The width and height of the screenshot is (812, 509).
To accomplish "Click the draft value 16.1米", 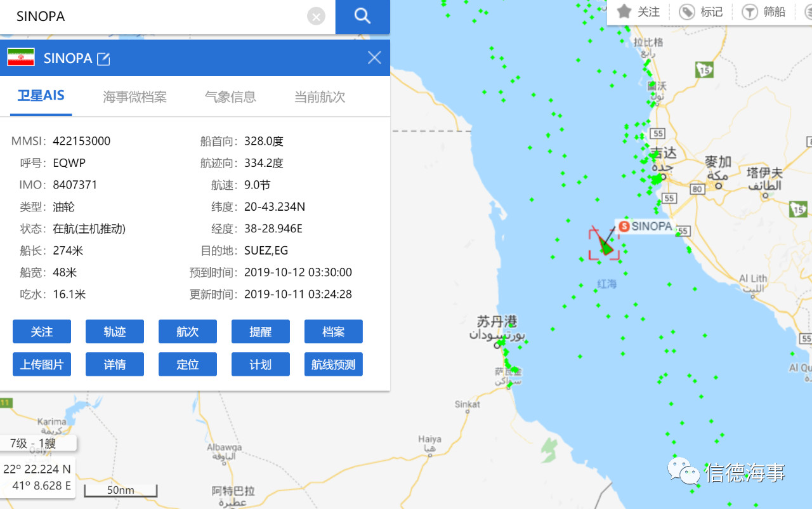I will point(69,294).
